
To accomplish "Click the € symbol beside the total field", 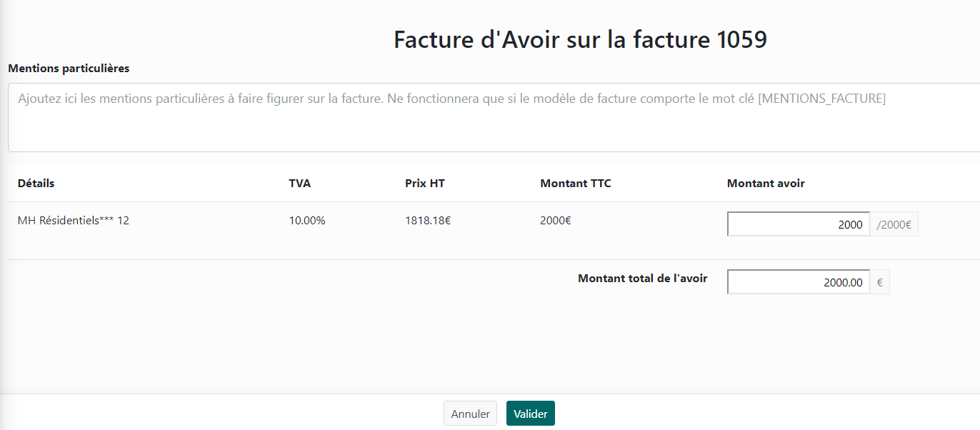I will (x=879, y=282).
